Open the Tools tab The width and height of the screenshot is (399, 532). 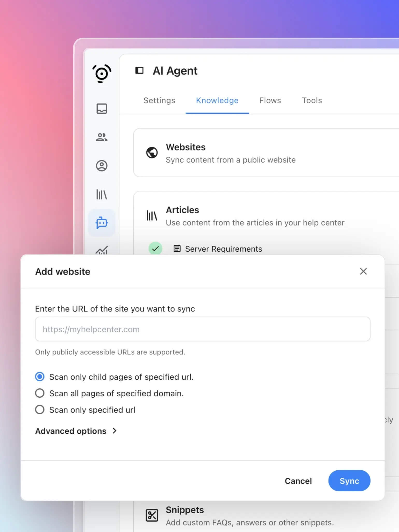point(312,100)
